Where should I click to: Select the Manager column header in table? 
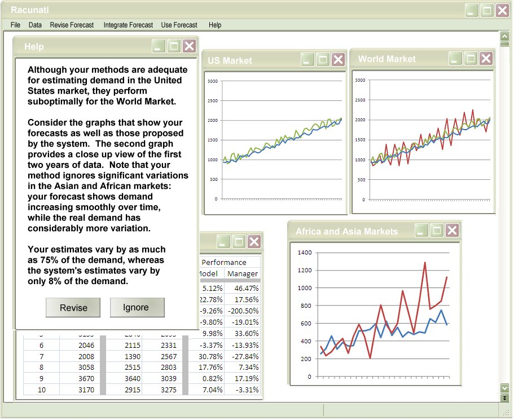pos(242,273)
